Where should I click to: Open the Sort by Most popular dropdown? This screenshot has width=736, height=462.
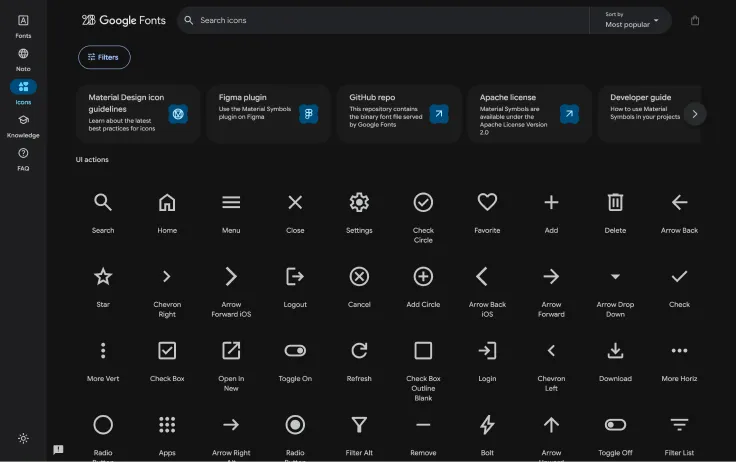point(631,20)
